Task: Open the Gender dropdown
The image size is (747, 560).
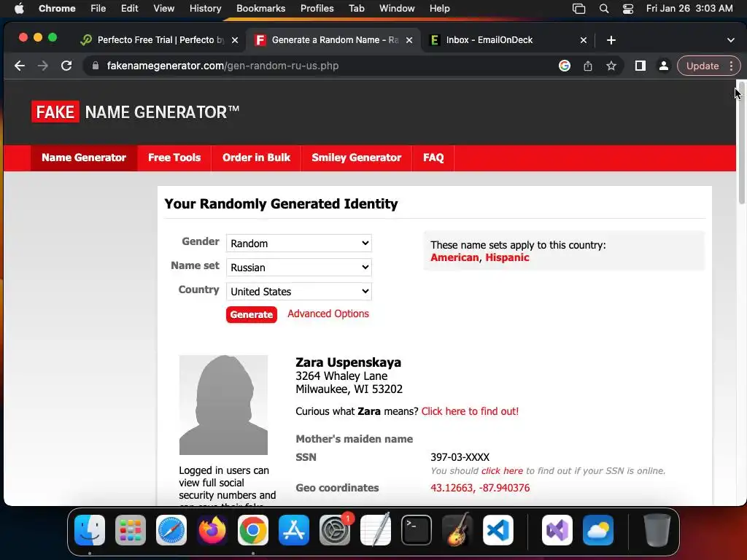Action: click(x=298, y=243)
